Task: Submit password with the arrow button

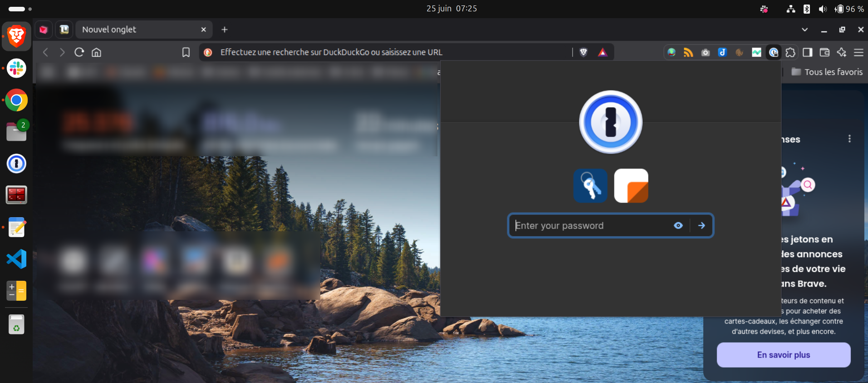Action: click(701, 225)
